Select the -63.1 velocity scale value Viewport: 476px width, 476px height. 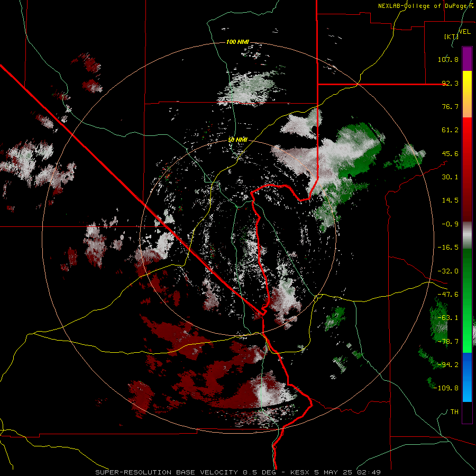coord(448,318)
